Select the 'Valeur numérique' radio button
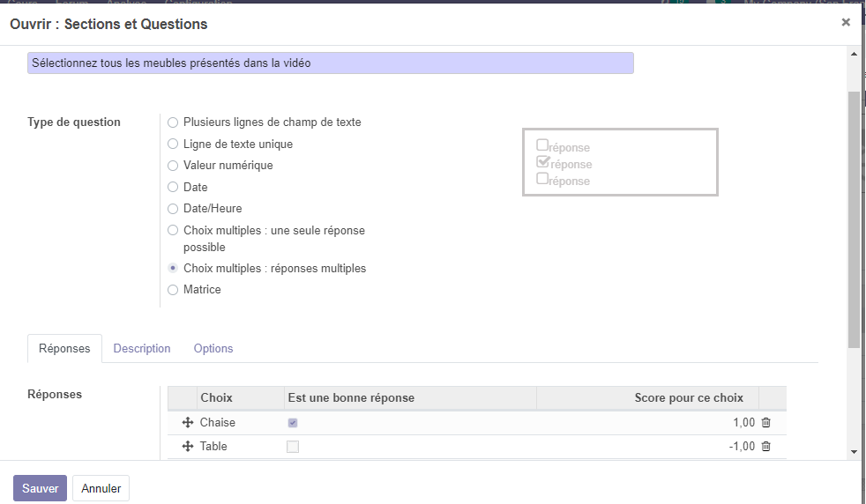This screenshot has width=866, height=504. pyautogui.click(x=173, y=166)
